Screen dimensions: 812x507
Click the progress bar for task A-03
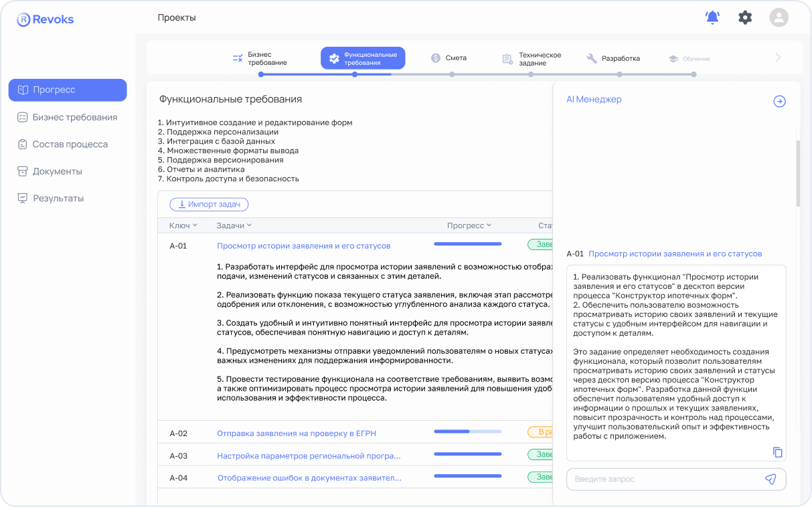(x=468, y=454)
